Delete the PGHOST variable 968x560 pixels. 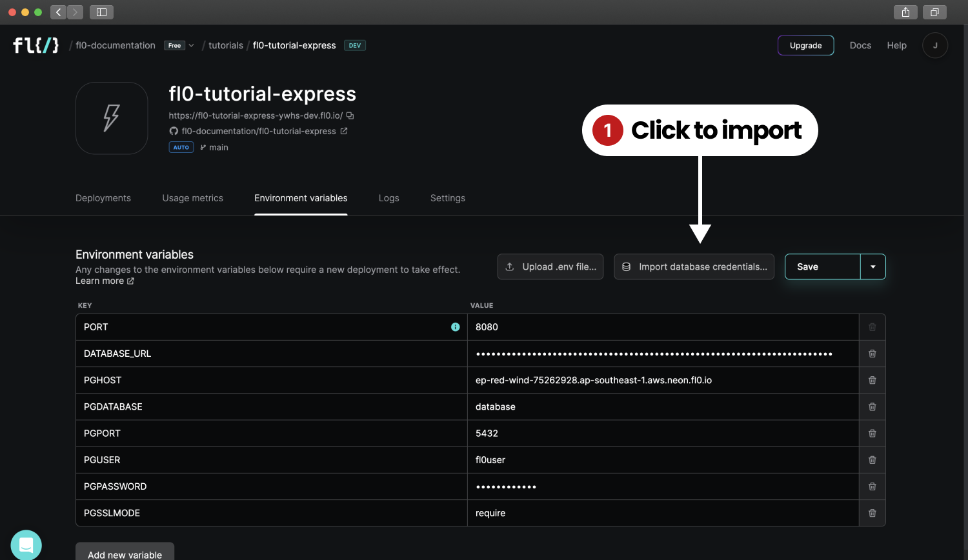coord(872,380)
